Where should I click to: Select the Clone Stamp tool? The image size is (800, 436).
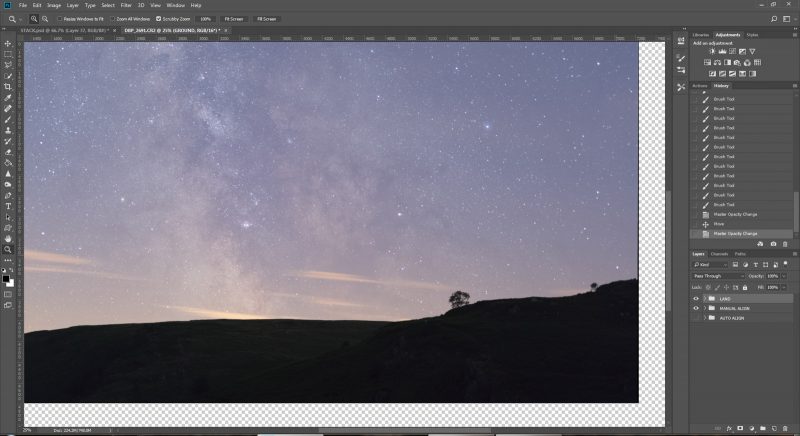pyautogui.click(x=8, y=130)
